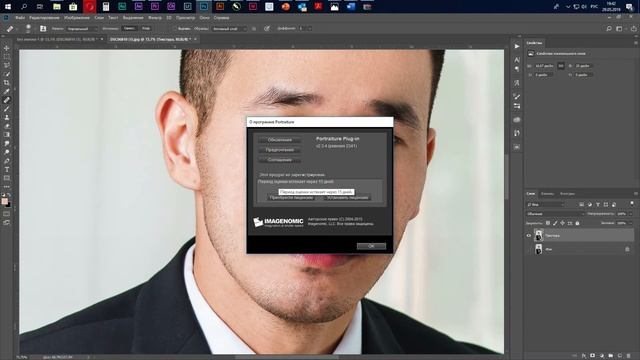The image size is (640, 360).
Task: Select the Rectangular Marquee tool
Action: 7,57
